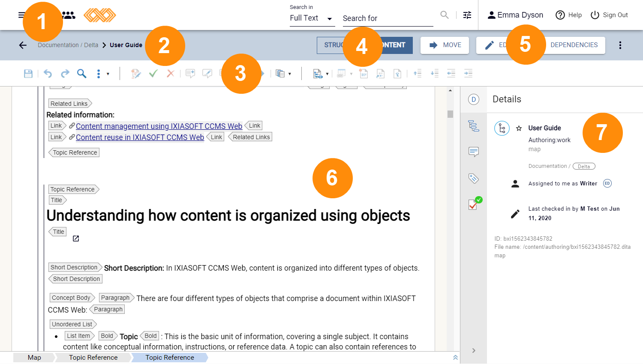Screen dimensions: 643x364
Task: Click Documentation / Delta breadcrumb
Action: (68, 45)
